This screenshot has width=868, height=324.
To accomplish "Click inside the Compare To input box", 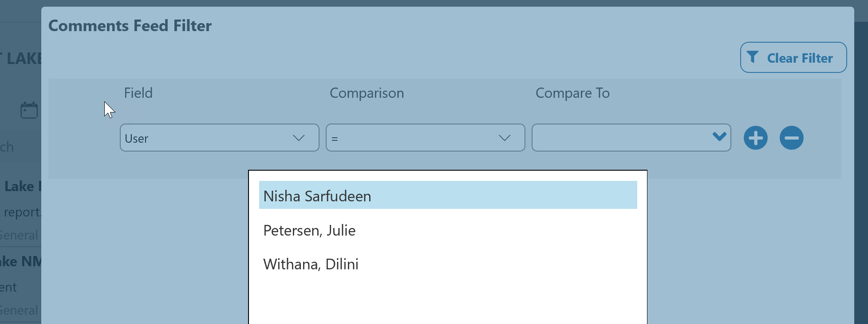I will tap(620, 138).
